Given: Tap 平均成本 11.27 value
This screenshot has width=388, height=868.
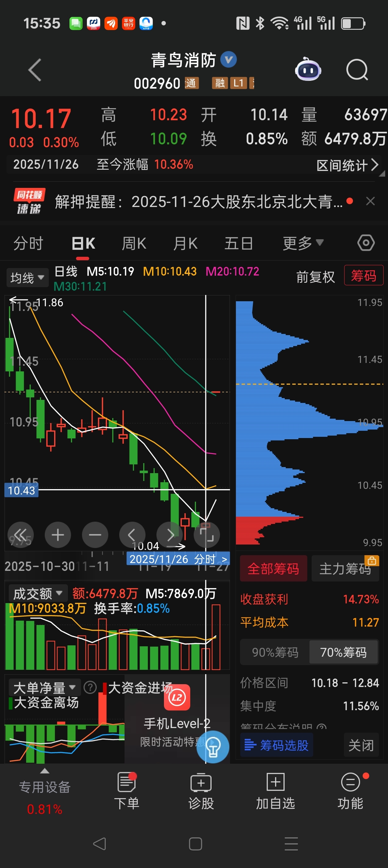Looking at the screenshot, I should [365, 622].
